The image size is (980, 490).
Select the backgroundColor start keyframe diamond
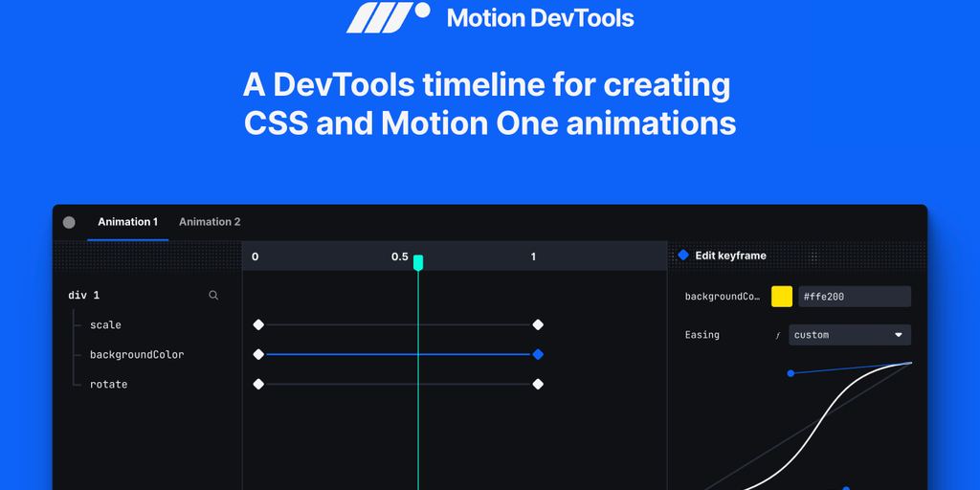pos(258,354)
